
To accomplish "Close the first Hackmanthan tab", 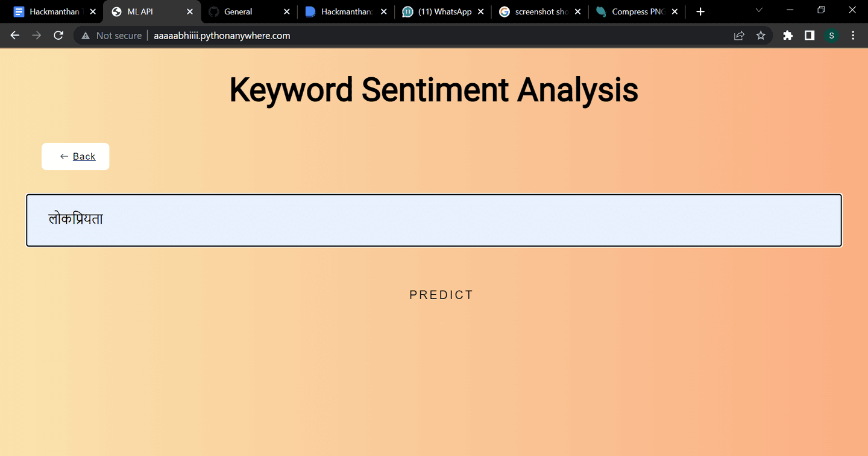I will (x=93, y=11).
